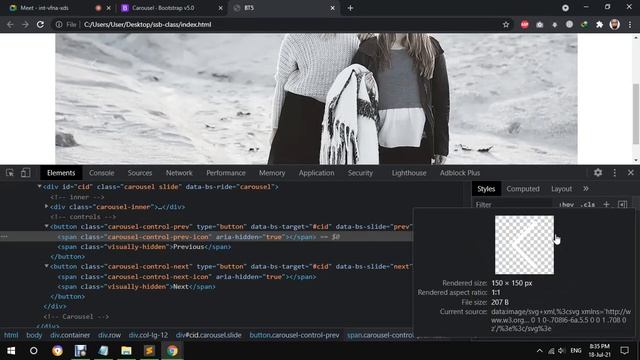The height and width of the screenshot is (360, 640).
Task: Go back to previous page
Action: tap(10, 24)
